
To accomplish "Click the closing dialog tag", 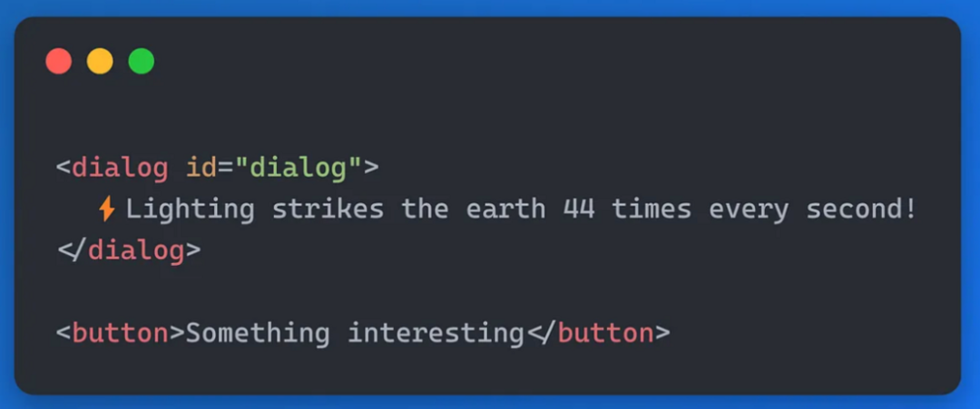I will coord(130,251).
